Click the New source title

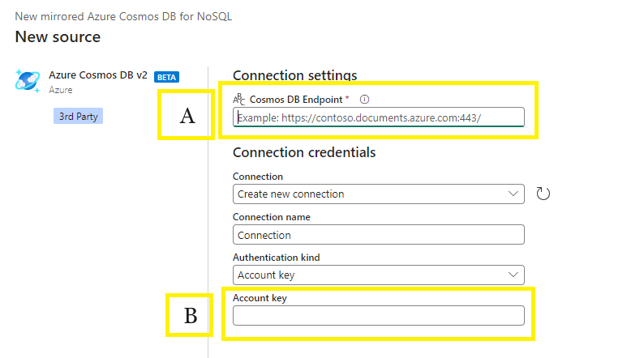coord(58,37)
